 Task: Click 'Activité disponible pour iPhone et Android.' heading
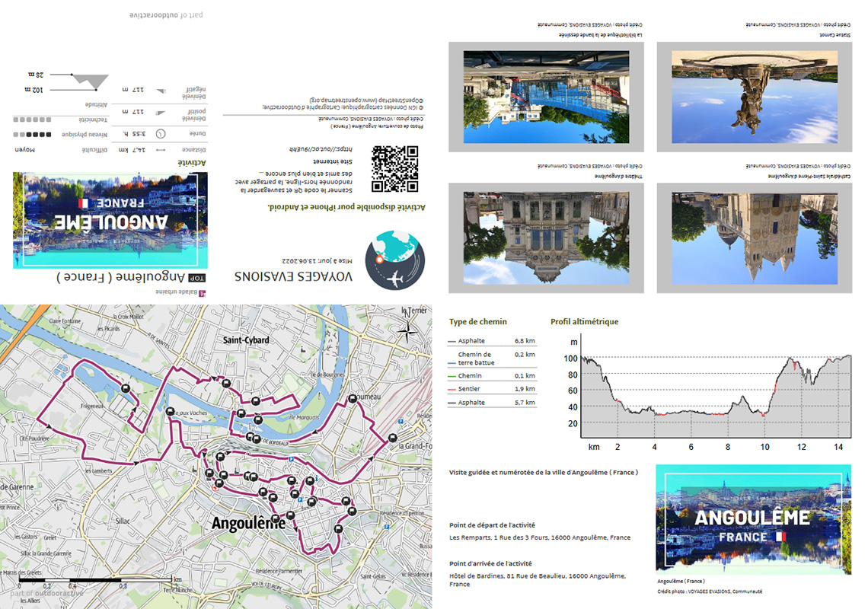(x=346, y=207)
